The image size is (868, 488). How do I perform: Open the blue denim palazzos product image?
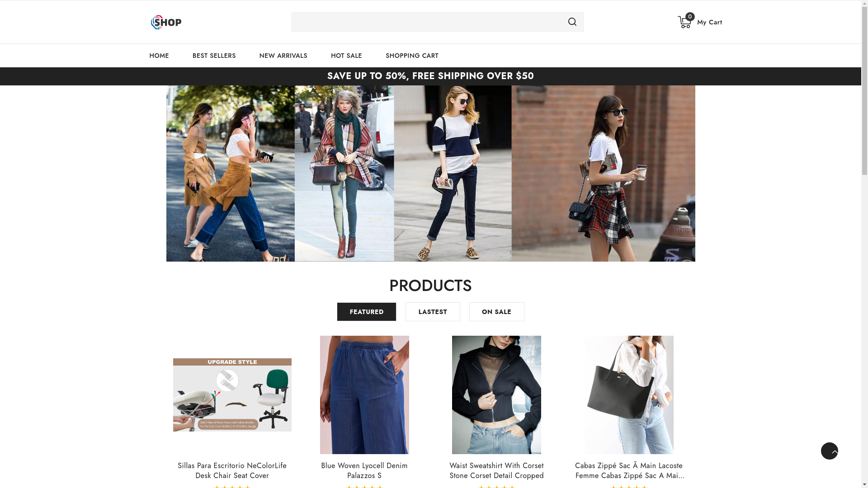click(x=364, y=395)
